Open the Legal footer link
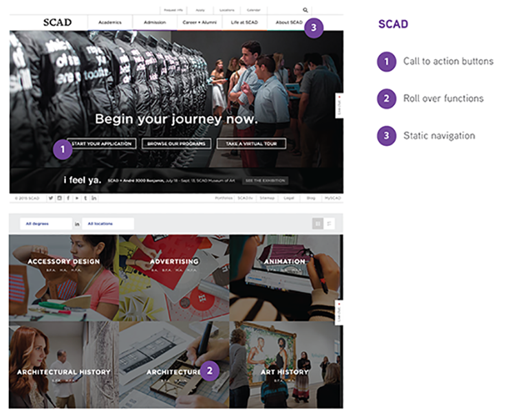 coord(288,198)
